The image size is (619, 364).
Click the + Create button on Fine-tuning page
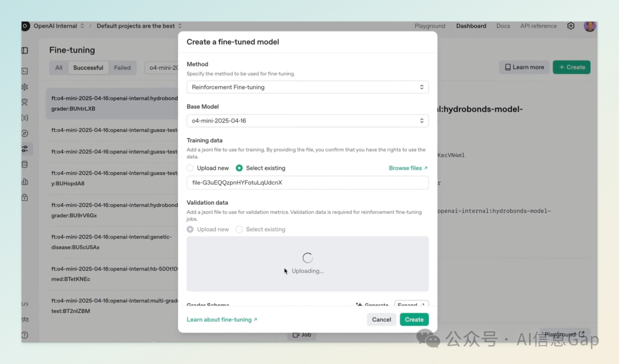[571, 67]
